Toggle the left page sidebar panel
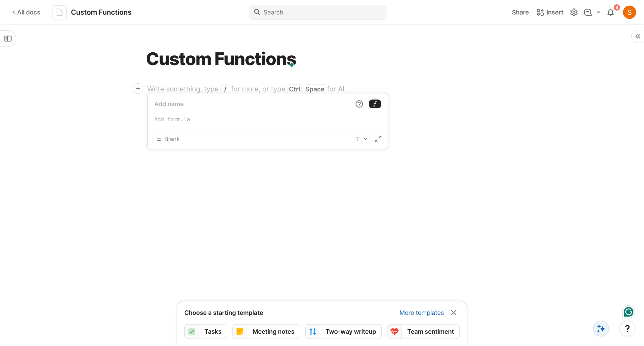644x346 pixels. [x=8, y=39]
